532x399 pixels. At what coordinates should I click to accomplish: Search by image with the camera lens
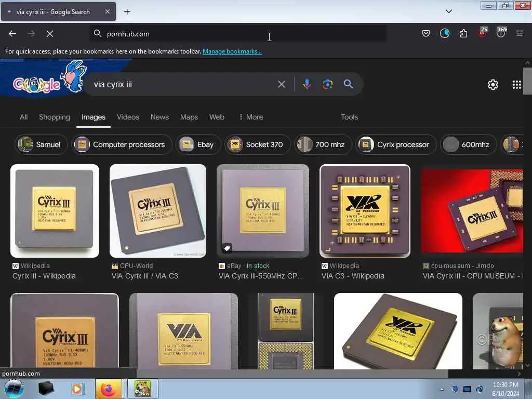327,84
